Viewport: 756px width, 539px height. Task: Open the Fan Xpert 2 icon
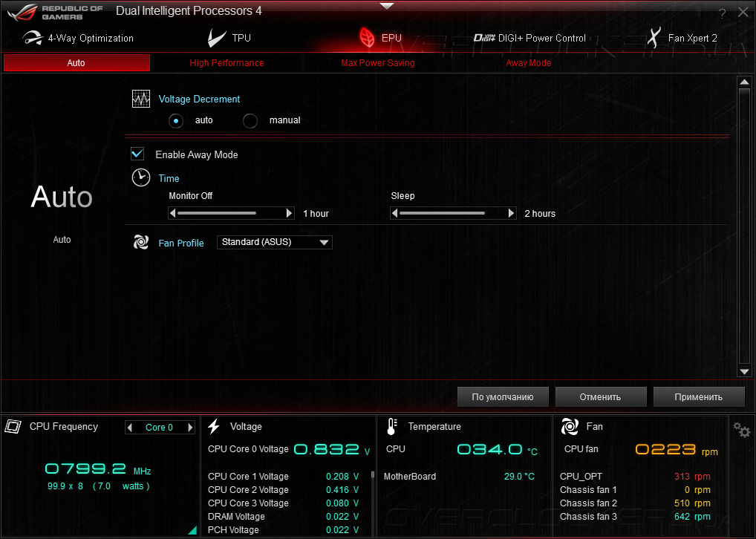coord(654,37)
